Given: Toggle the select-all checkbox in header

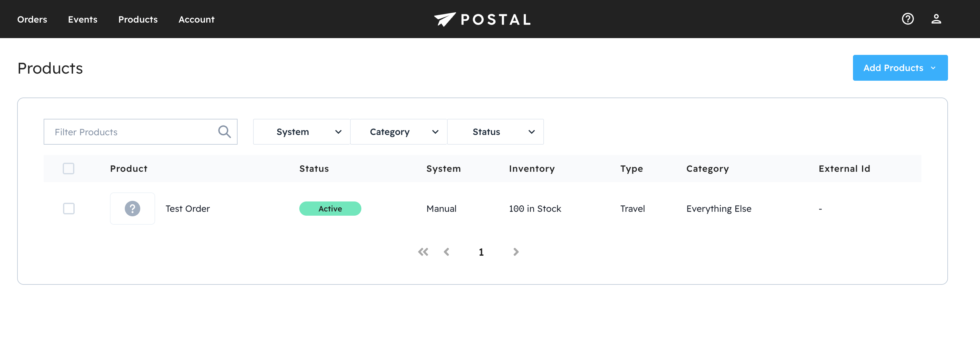Looking at the screenshot, I should tap(69, 168).
